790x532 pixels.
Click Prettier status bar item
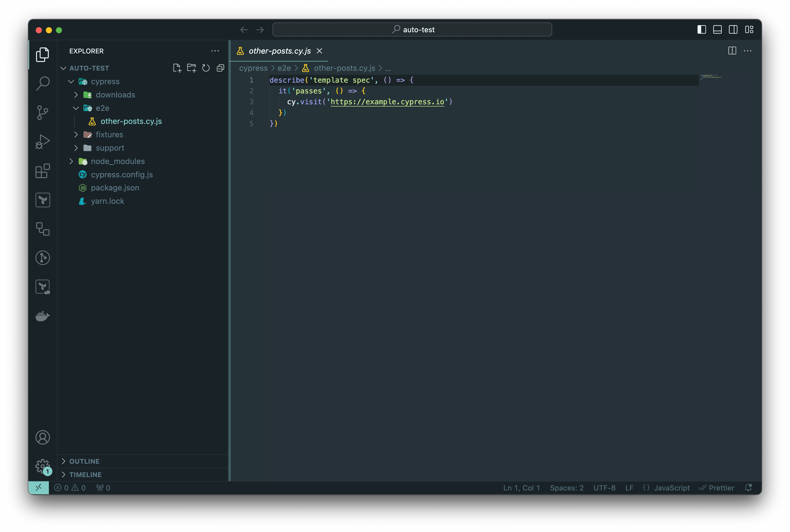pyautogui.click(x=716, y=488)
